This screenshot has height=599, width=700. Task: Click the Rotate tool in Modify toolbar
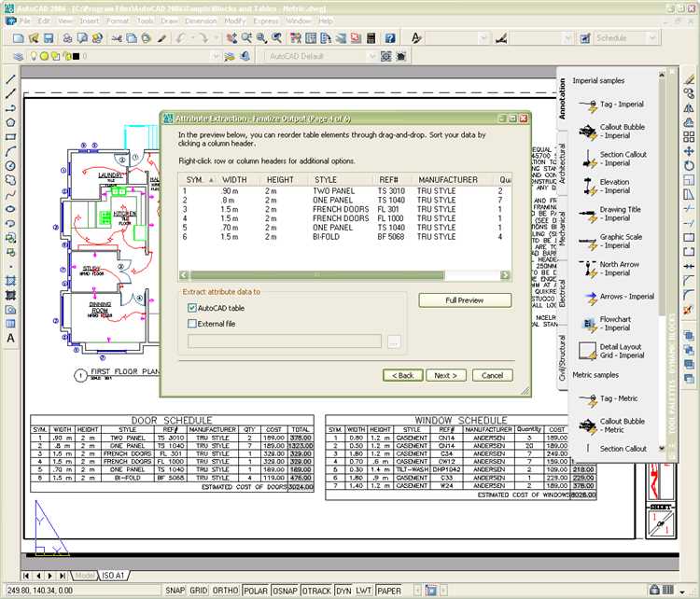pyautogui.click(x=689, y=165)
